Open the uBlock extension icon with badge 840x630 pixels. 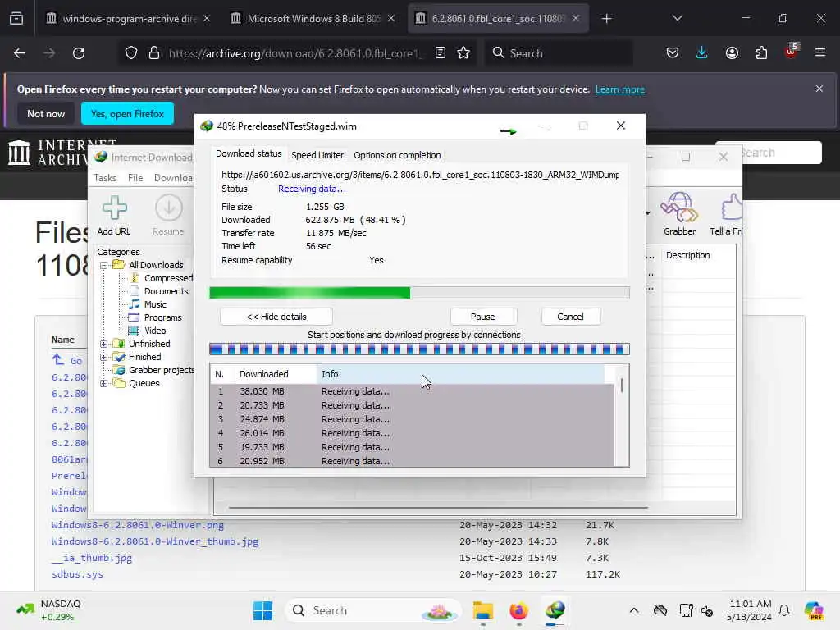791,52
